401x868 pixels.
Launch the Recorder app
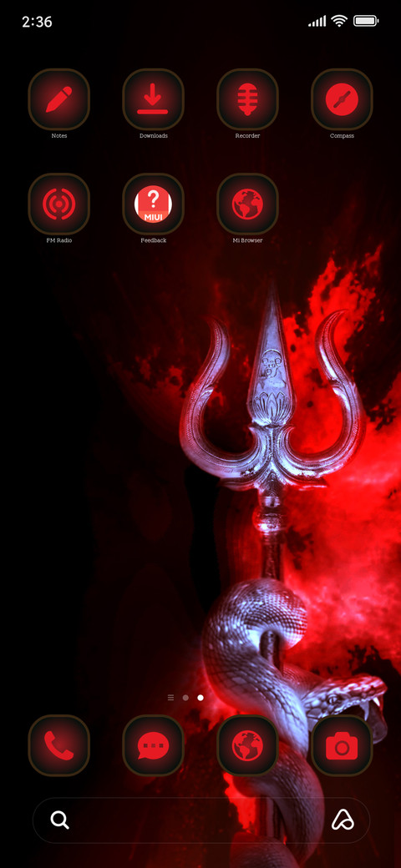[247, 99]
